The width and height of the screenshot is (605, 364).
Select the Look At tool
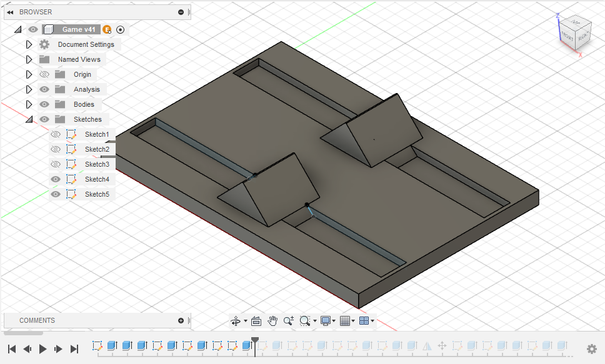click(256, 320)
